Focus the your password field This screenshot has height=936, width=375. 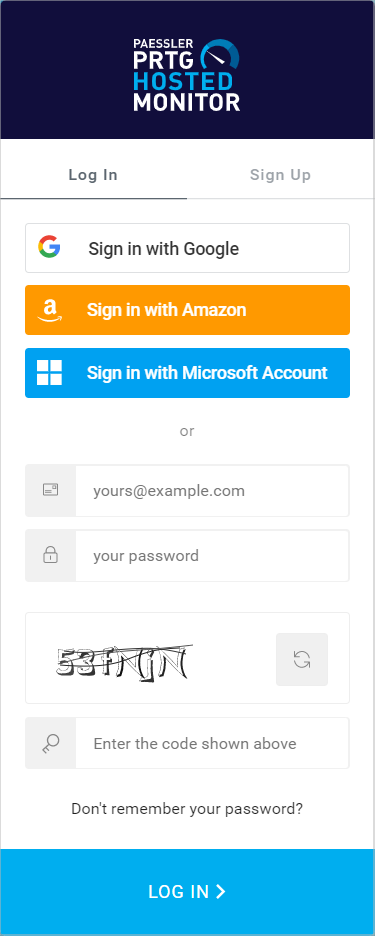click(212, 555)
